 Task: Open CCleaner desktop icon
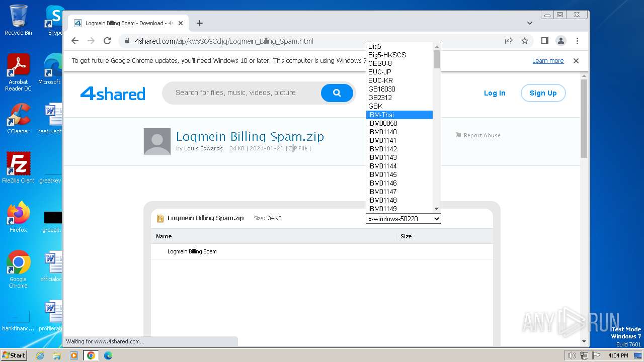18,119
